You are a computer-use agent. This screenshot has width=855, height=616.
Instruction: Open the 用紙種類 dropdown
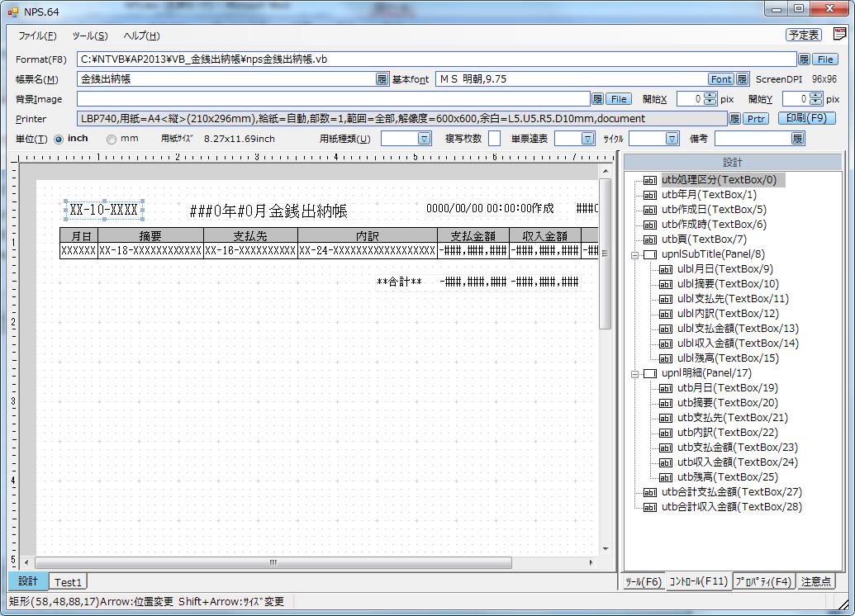tap(424, 139)
